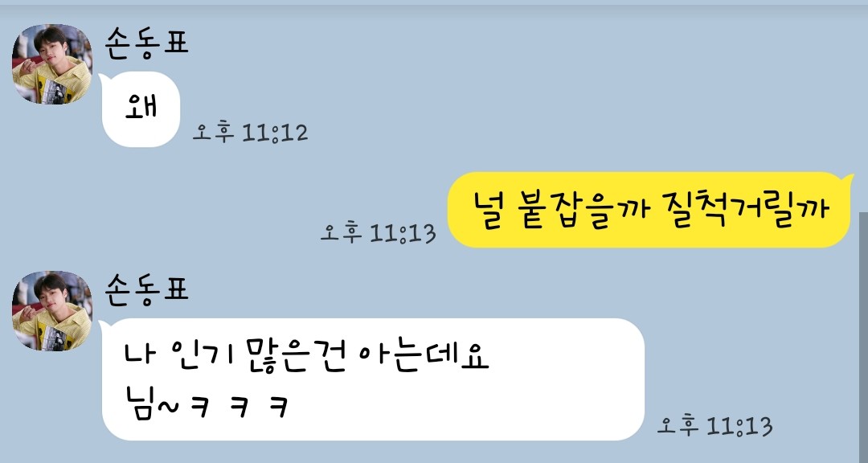Click the chat scrollbar on the right edge
The image size is (868, 463).
[863, 338]
